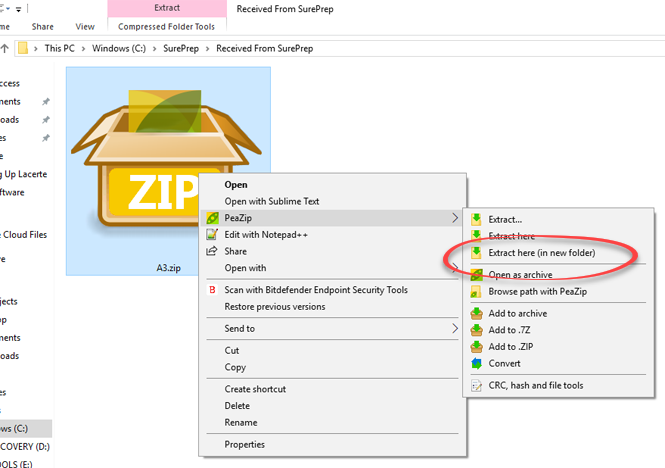Select Up Lacerte item in navigation pane
Screen dimensions: 665x468
pos(24,174)
